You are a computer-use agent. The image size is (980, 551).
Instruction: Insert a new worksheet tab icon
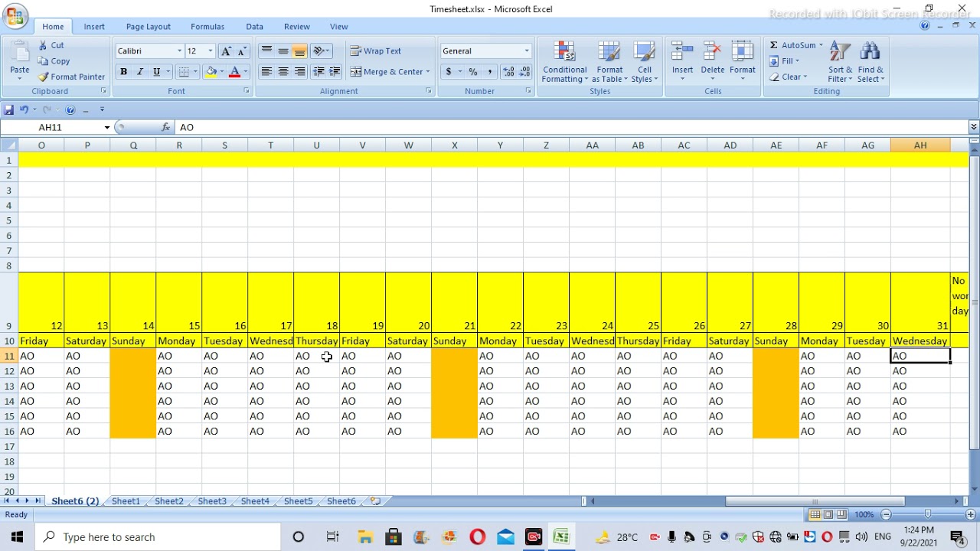375,501
